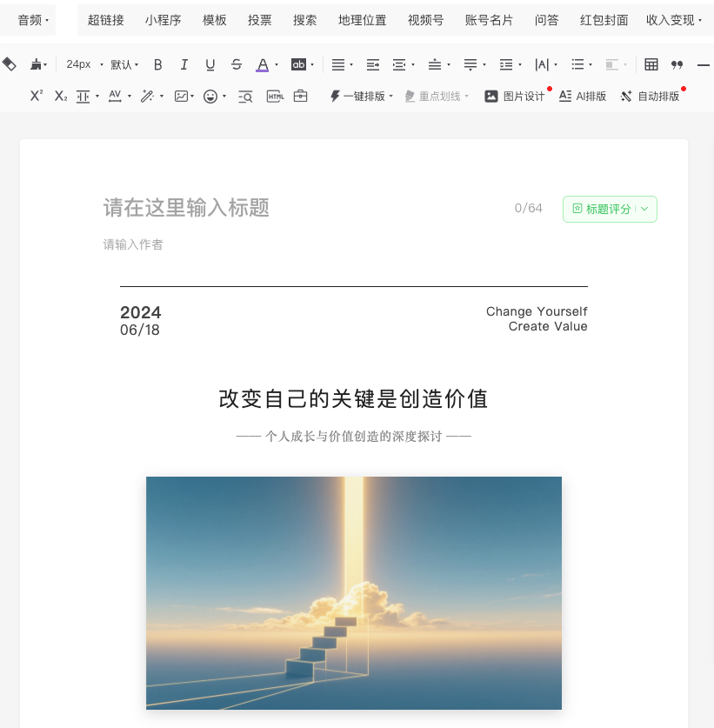Open the emoji smiley picker

point(210,96)
